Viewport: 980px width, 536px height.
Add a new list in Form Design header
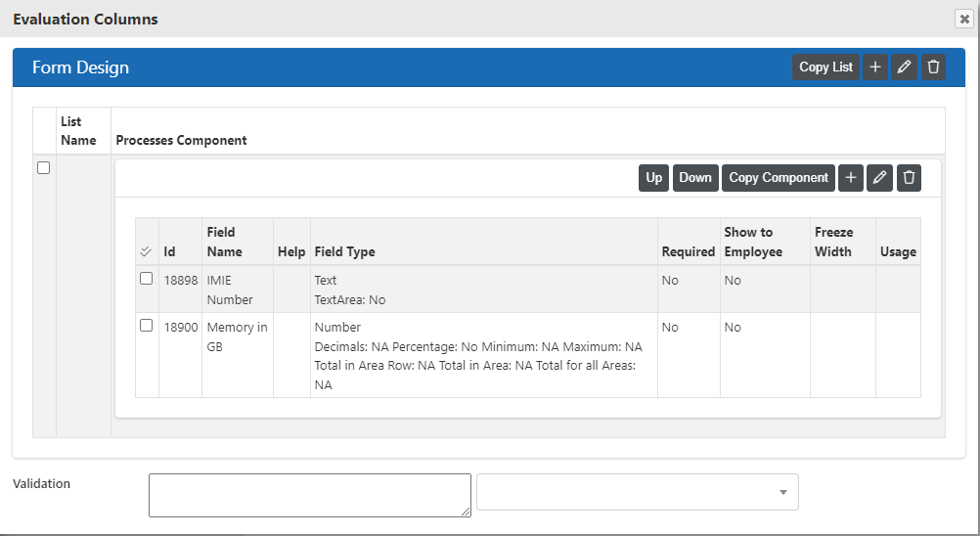875,67
